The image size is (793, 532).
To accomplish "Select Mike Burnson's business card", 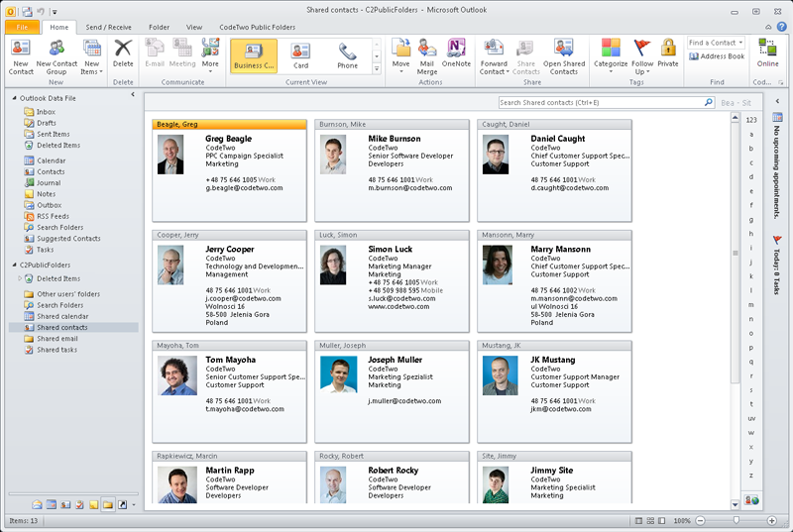I will tap(392, 170).
